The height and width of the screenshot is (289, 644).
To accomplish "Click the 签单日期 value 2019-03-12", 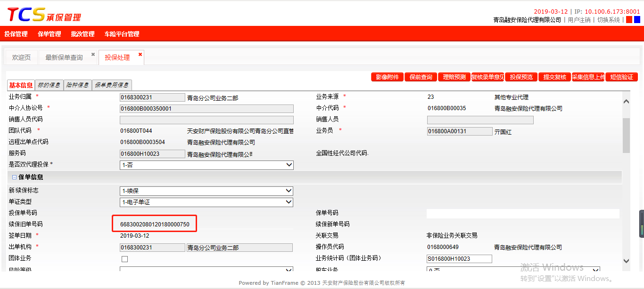I will (x=135, y=236).
